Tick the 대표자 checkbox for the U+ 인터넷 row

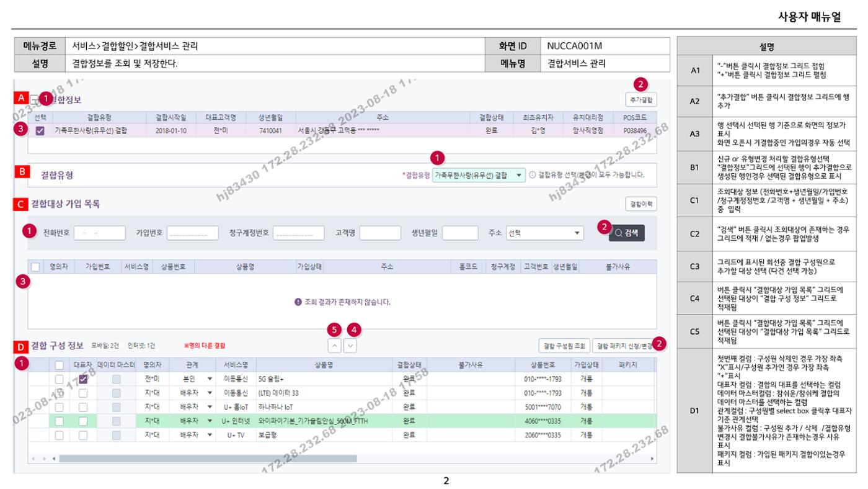(82, 421)
